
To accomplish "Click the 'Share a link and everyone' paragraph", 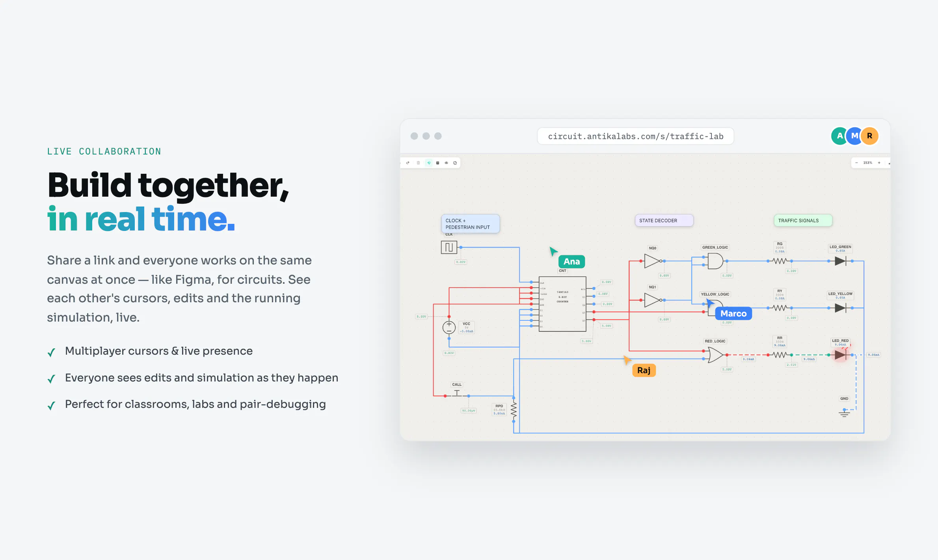I will tap(179, 289).
